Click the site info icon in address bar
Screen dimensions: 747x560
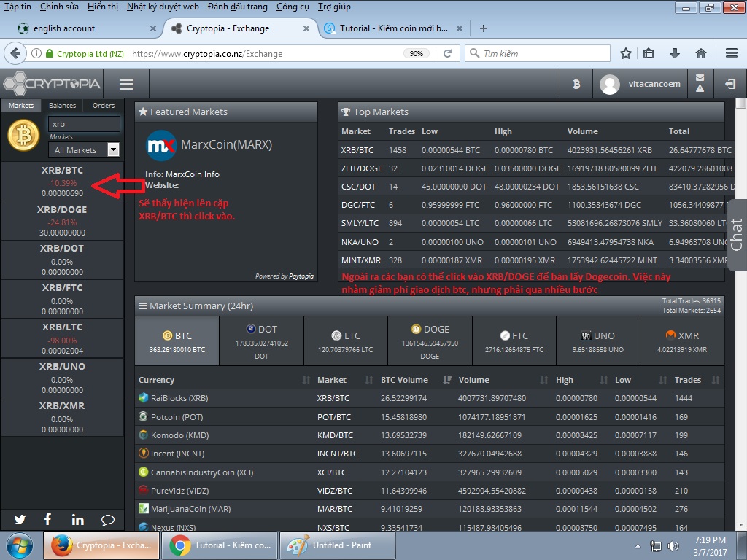36,53
